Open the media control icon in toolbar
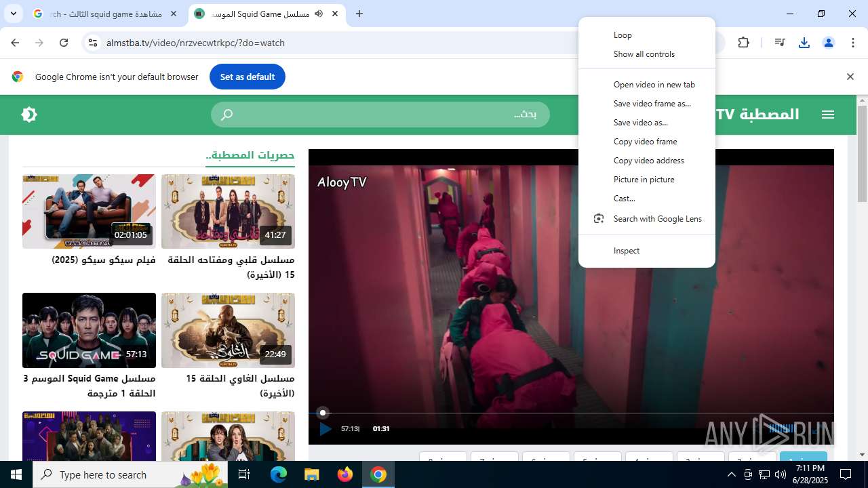The width and height of the screenshot is (868, 488). [780, 43]
